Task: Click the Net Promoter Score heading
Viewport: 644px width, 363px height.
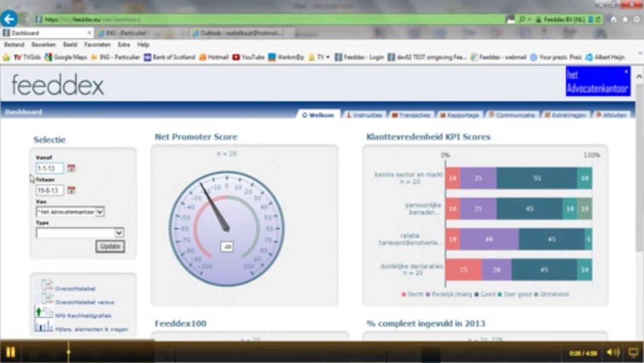Action: coord(196,137)
